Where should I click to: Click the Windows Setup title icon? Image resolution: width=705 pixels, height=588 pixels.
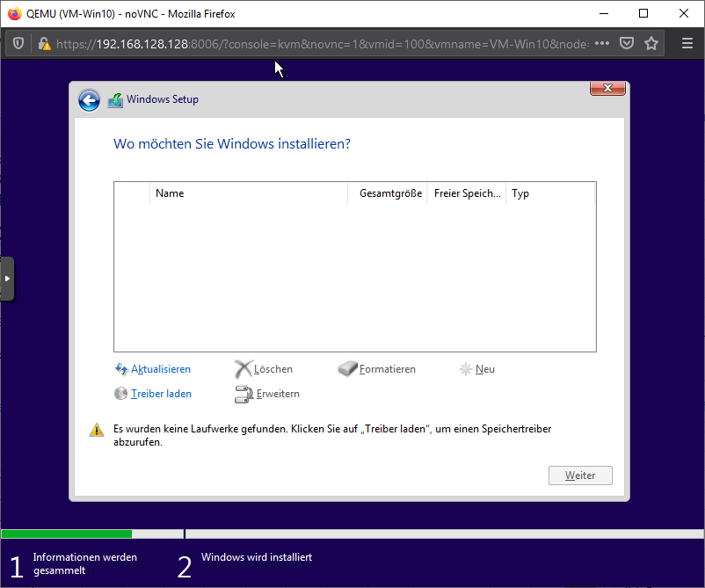pyautogui.click(x=115, y=100)
